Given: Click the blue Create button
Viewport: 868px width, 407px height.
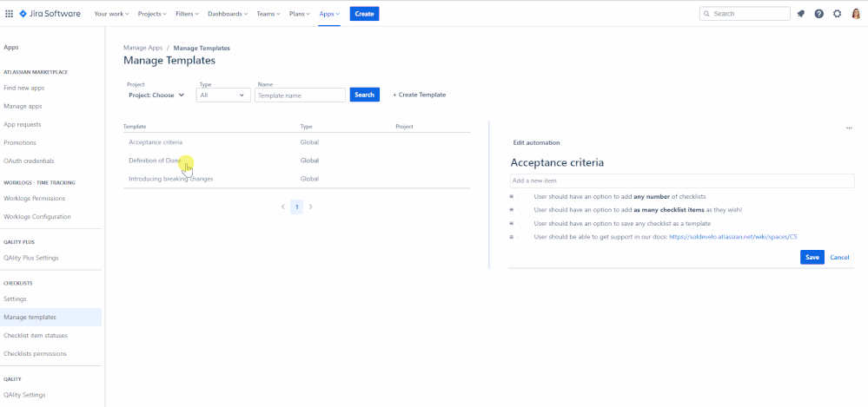Looking at the screenshot, I should pyautogui.click(x=364, y=14).
